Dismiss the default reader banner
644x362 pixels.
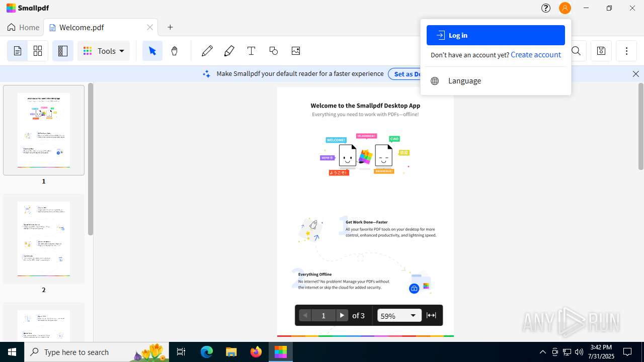point(636,74)
